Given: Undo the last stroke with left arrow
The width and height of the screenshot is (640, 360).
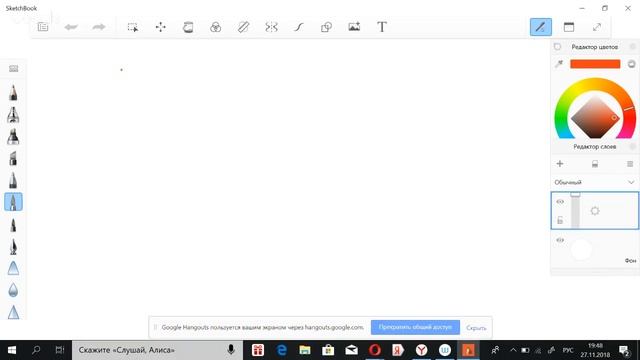Looking at the screenshot, I should 71,27.
